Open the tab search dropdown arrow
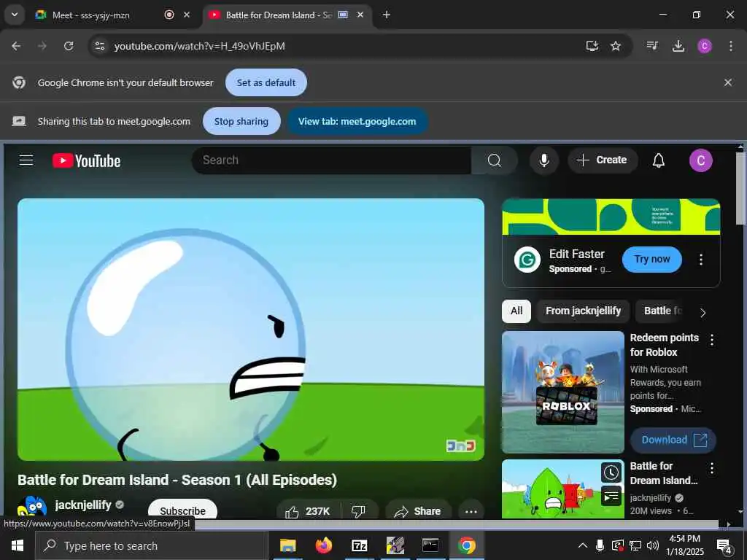747x560 pixels. [x=15, y=15]
